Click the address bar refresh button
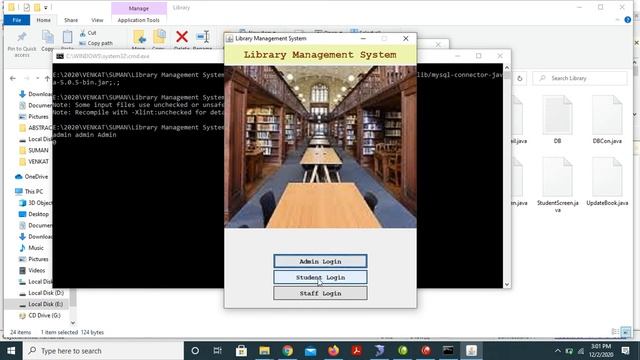 pyautogui.click(x=520, y=78)
